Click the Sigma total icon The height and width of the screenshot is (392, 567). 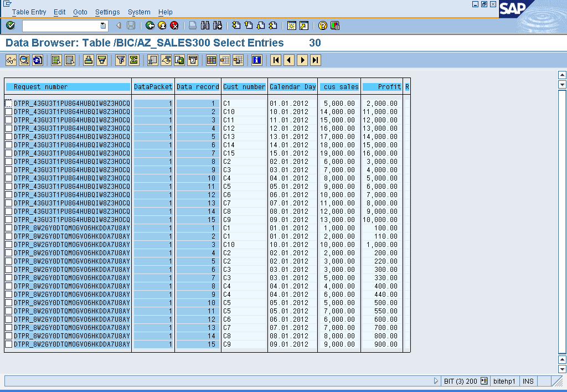click(x=134, y=60)
